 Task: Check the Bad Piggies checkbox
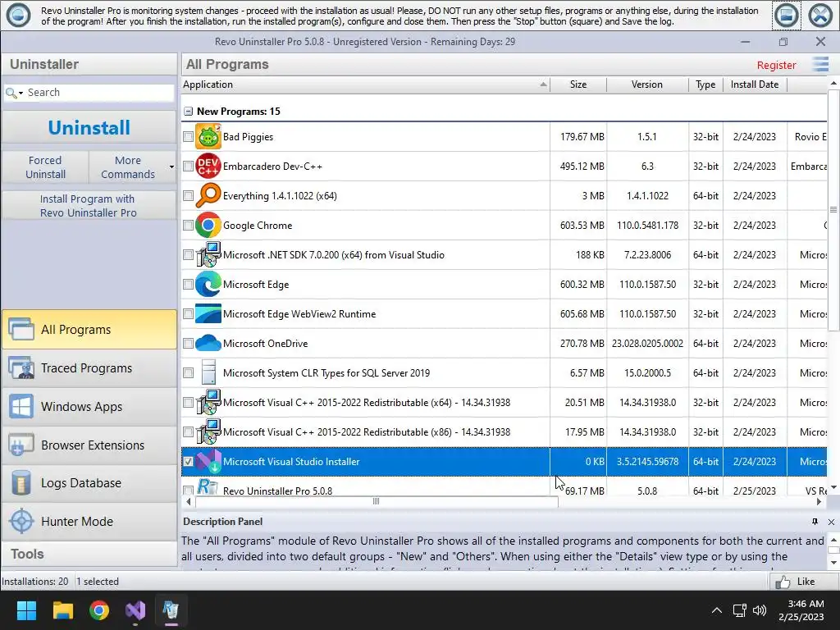point(188,137)
